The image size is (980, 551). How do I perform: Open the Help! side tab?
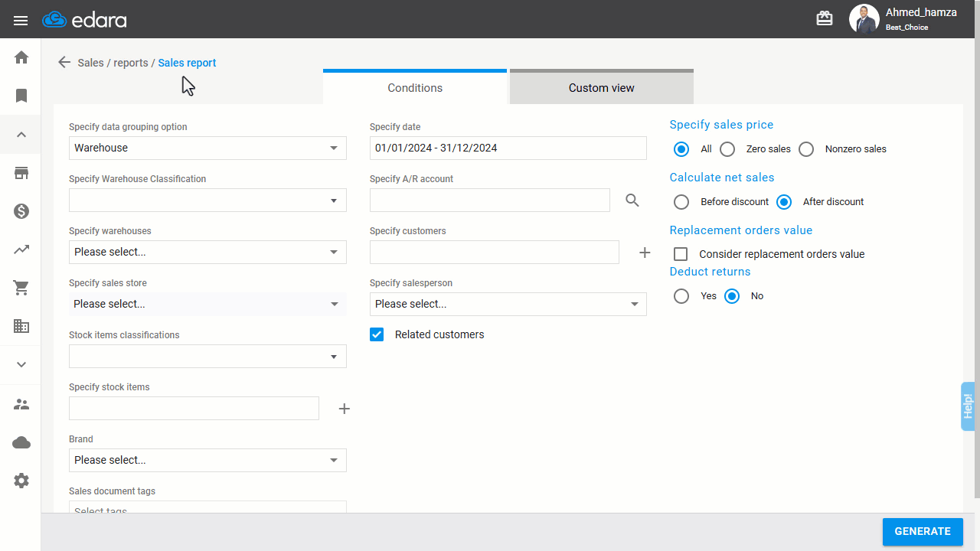[968, 406]
